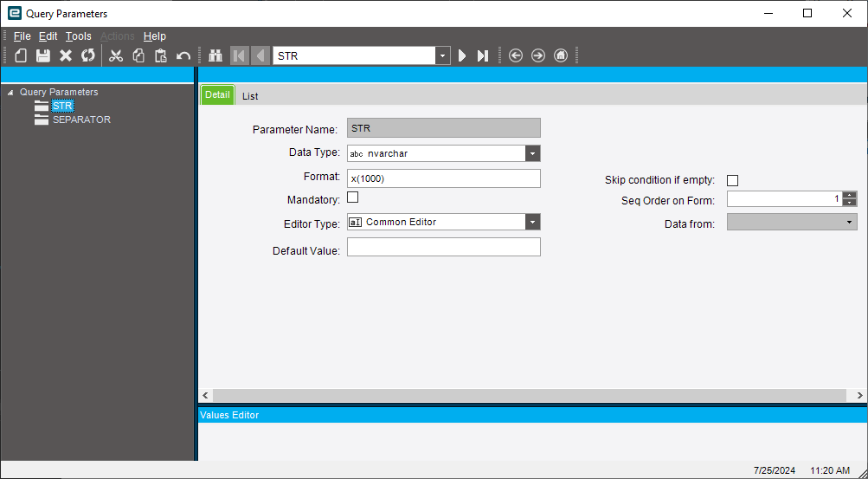Click the Default Value input field
The width and height of the screenshot is (868, 479).
pyautogui.click(x=443, y=247)
